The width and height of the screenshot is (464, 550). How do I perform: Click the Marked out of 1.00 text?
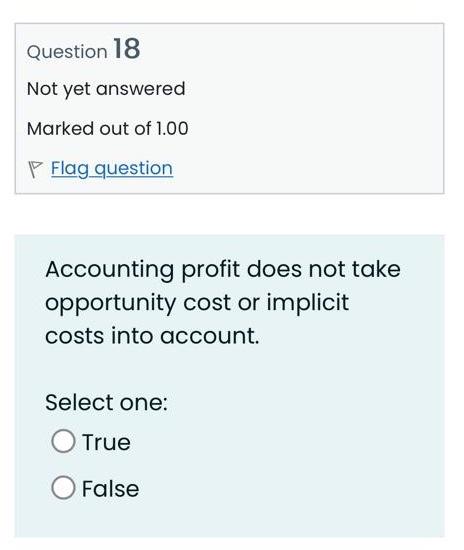(108, 128)
